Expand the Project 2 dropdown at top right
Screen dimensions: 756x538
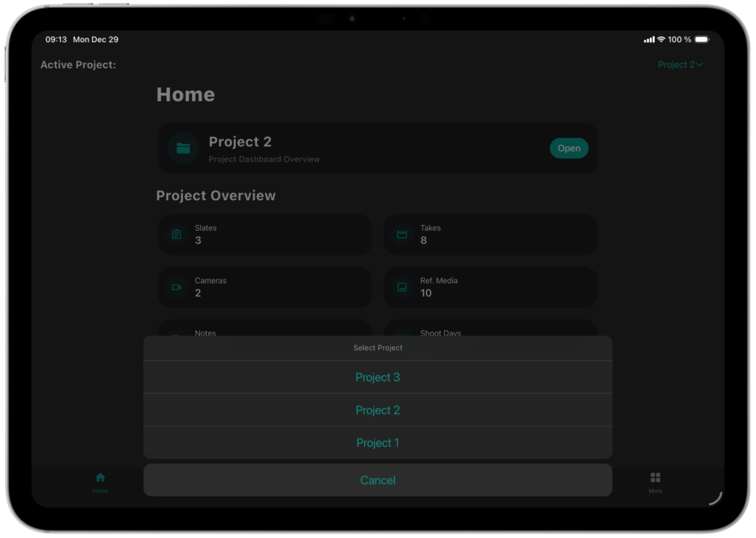coord(680,65)
